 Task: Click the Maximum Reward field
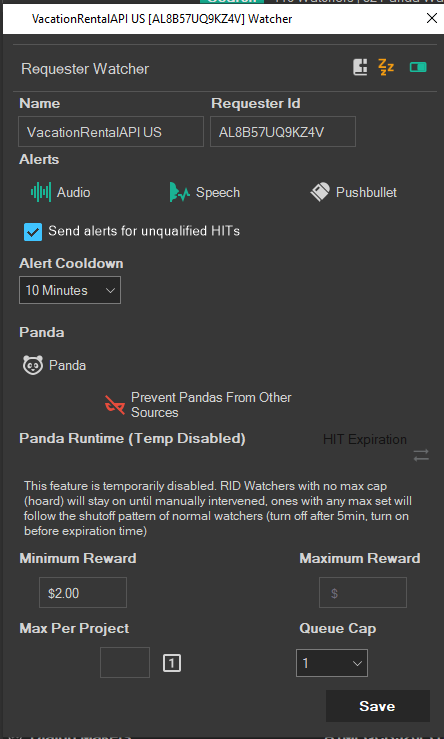363,592
